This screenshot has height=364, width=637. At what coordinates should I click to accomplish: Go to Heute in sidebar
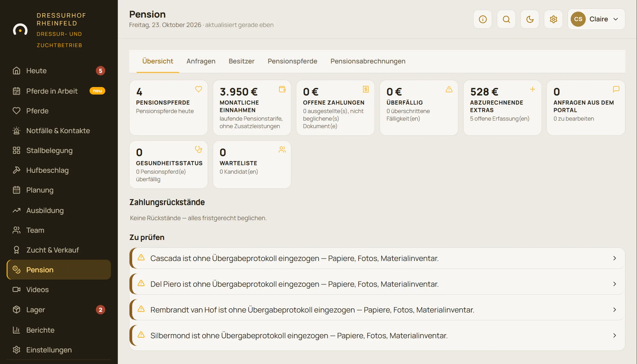point(59,71)
